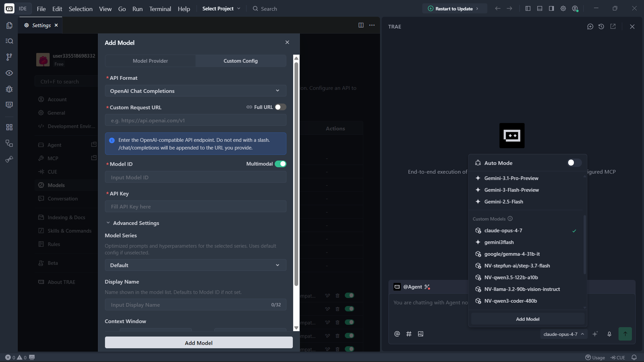The width and height of the screenshot is (644, 362).
Task: Open the Selection menu
Action: (80, 9)
